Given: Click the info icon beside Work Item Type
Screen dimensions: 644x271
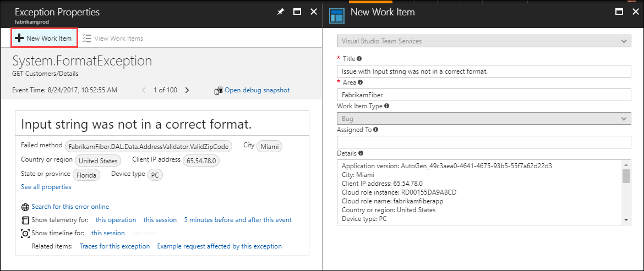Looking at the screenshot, I should [386, 106].
